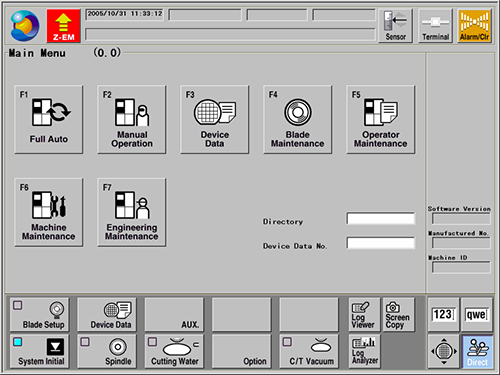Open Blade Maintenance (F4)
This screenshot has width=500, height=375.
coord(298,119)
